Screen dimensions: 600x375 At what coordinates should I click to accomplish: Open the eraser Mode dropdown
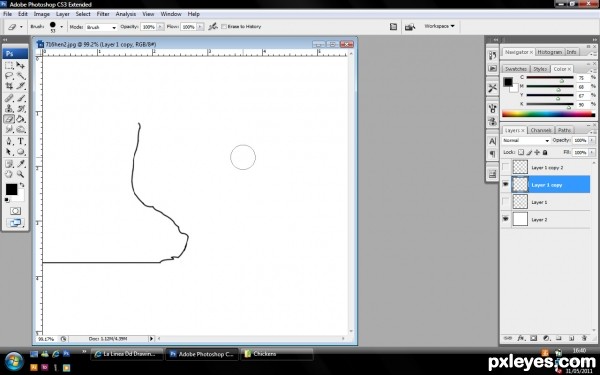pos(101,27)
